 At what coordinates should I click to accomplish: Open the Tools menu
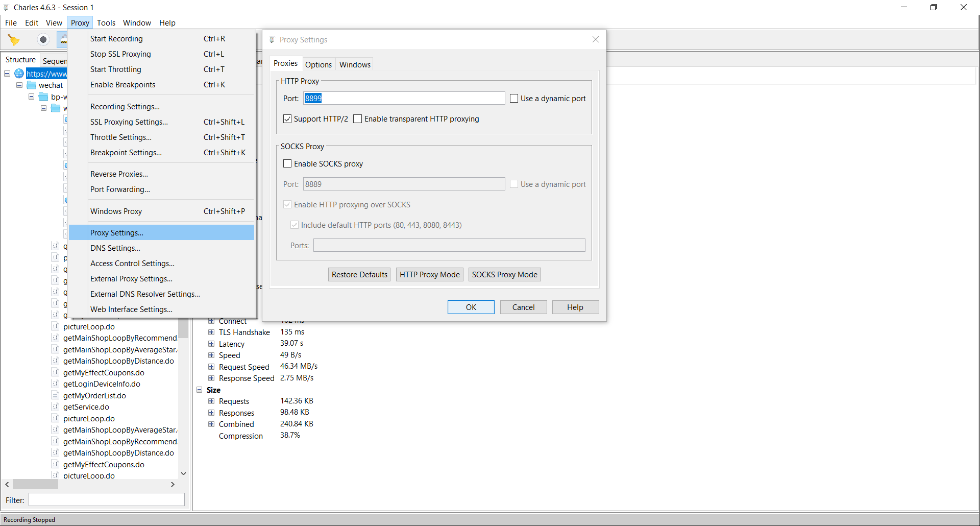click(106, 23)
